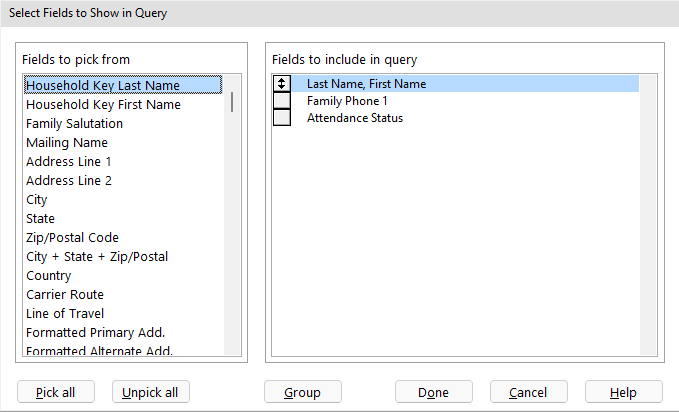Screen dimensions: 679x412
Task: Select Zip/Postal Code field
Action: point(72,238)
